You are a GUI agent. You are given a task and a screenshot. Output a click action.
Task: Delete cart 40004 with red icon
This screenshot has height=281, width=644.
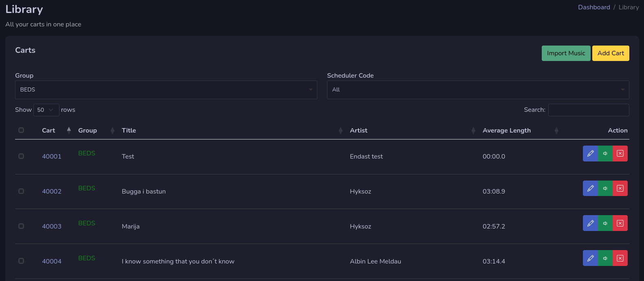click(x=620, y=258)
